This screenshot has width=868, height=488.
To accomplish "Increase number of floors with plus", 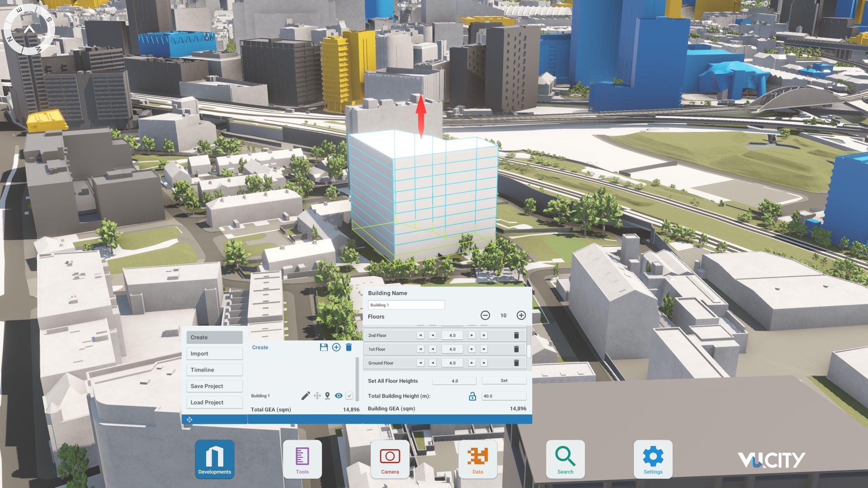I will 521,315.
